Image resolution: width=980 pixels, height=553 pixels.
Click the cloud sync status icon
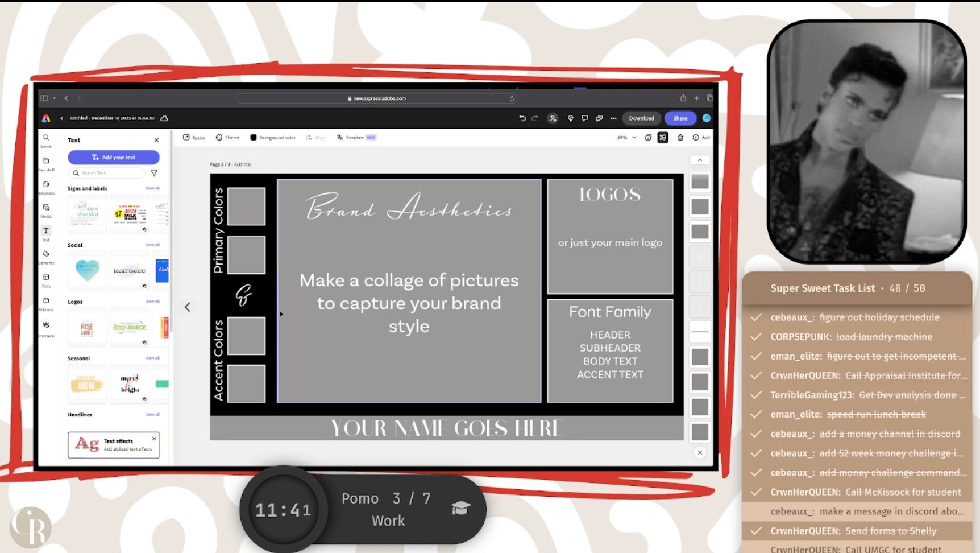[x=164, y=118]
